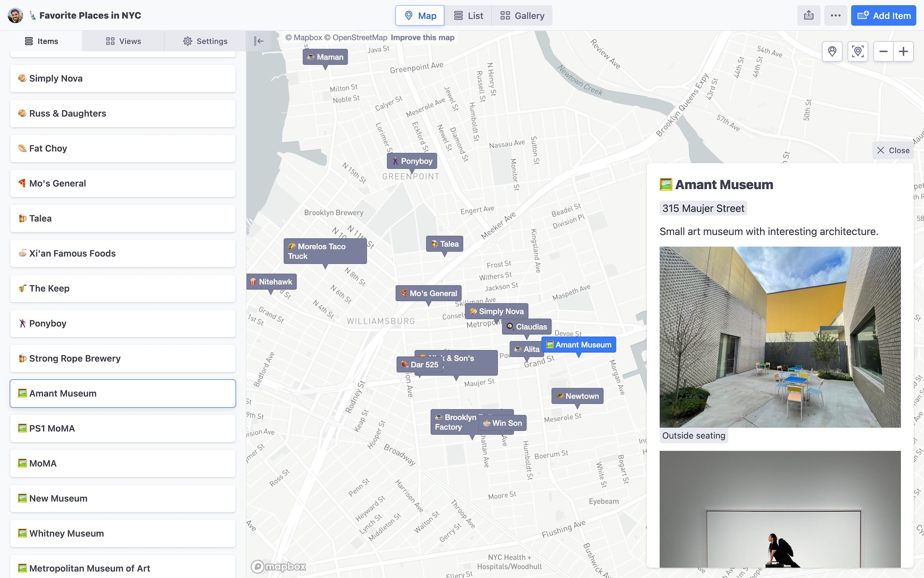Close the Amant Museum detail panel

893,150
